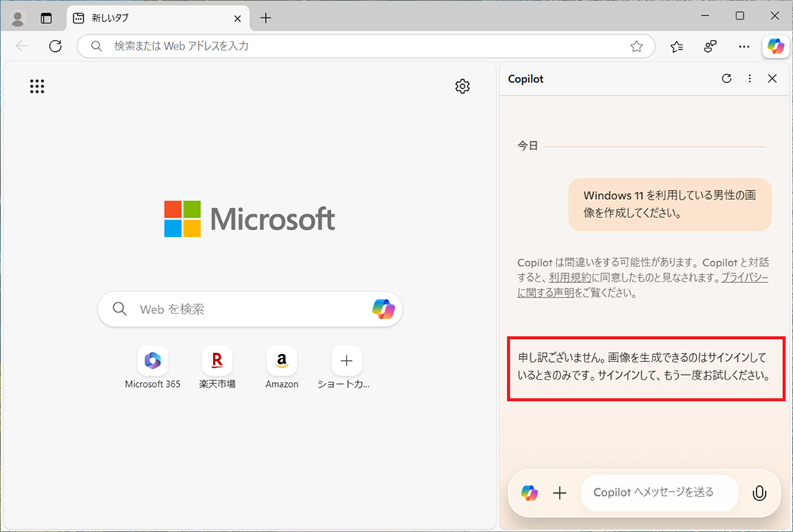
Task: Click the Microsoft logo
Action: click(250, 219)
